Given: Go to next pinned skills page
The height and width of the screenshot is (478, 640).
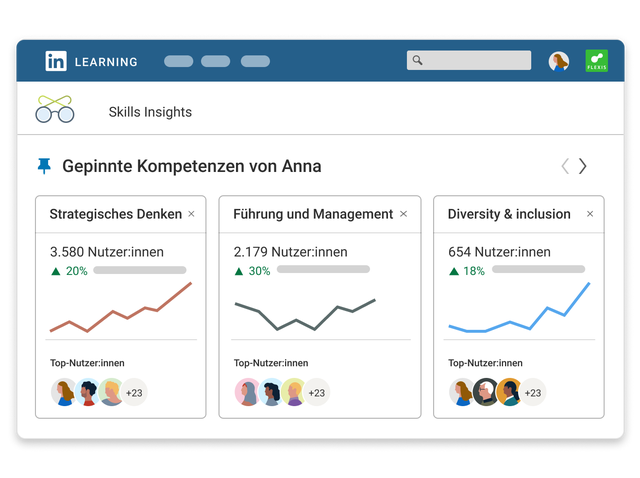Looking at the screenshot, I should point(582,166).
